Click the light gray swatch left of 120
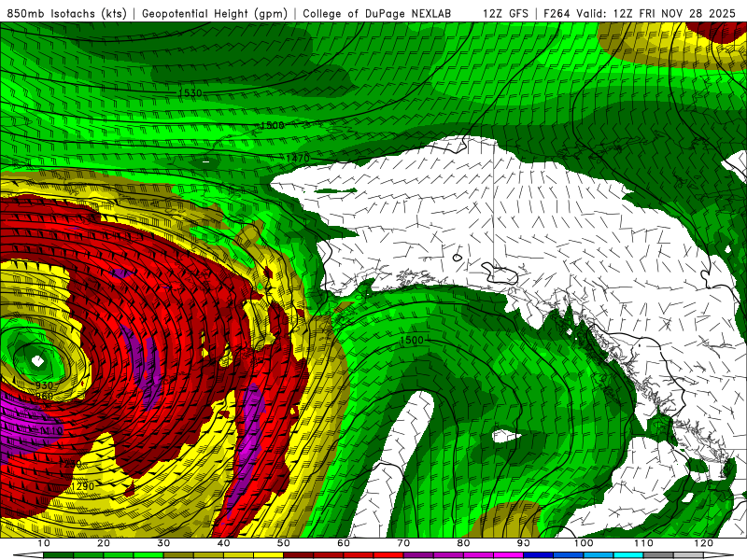This screenshot has width=747, height=560. 688,555
